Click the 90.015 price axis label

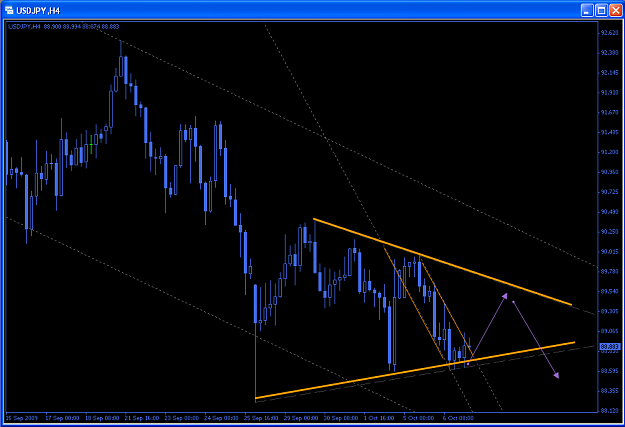pos(610,252)
